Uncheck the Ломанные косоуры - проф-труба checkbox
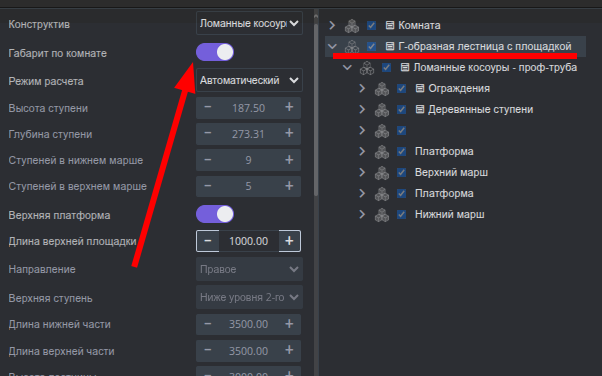Image resolution: width=602 pixels, height=376 pixels. point(387,68)
